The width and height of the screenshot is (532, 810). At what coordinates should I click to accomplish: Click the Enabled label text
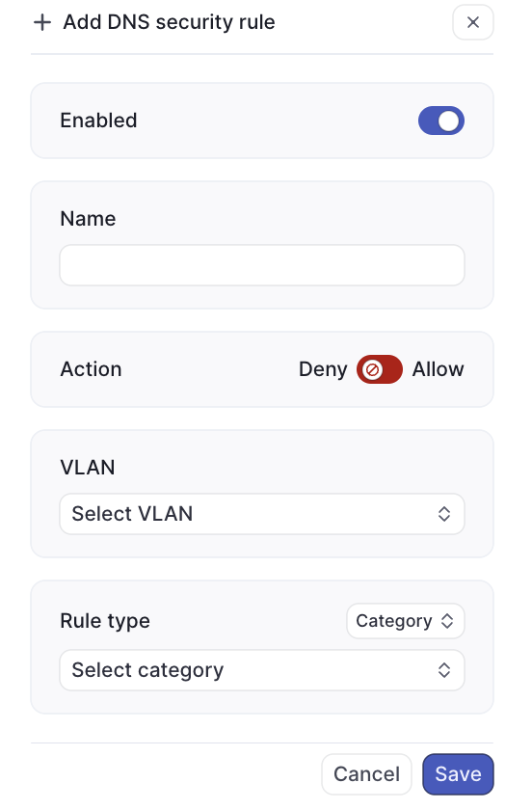(98, 121)
